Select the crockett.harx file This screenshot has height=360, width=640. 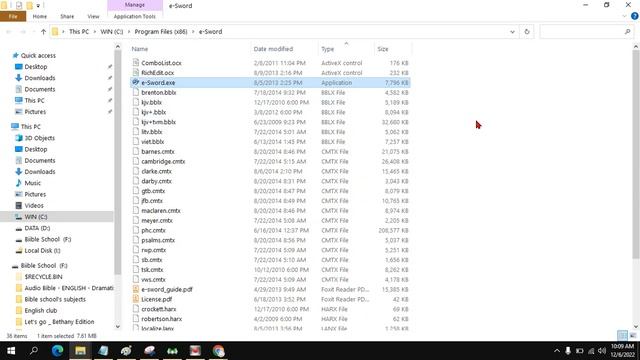click(x=158, y=309)
